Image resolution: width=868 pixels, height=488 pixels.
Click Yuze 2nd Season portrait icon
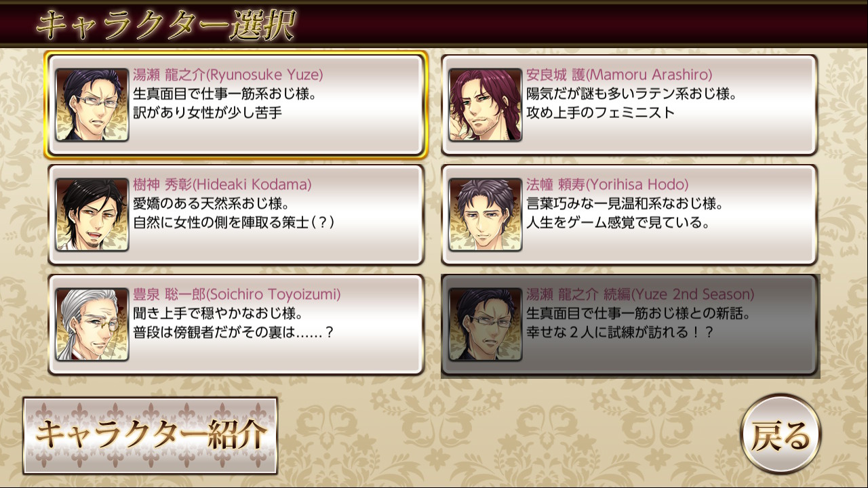[486, 325]
